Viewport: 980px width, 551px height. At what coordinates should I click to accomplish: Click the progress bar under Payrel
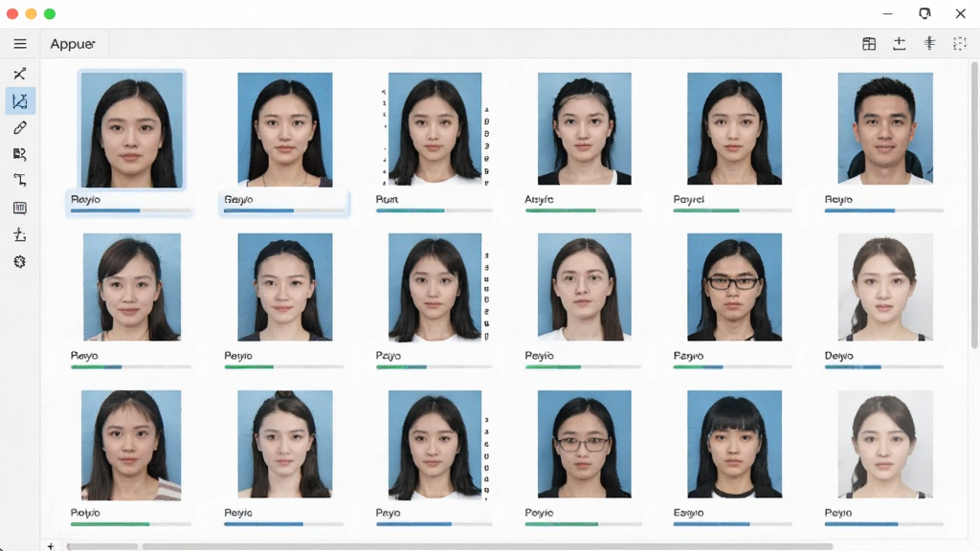732,210
